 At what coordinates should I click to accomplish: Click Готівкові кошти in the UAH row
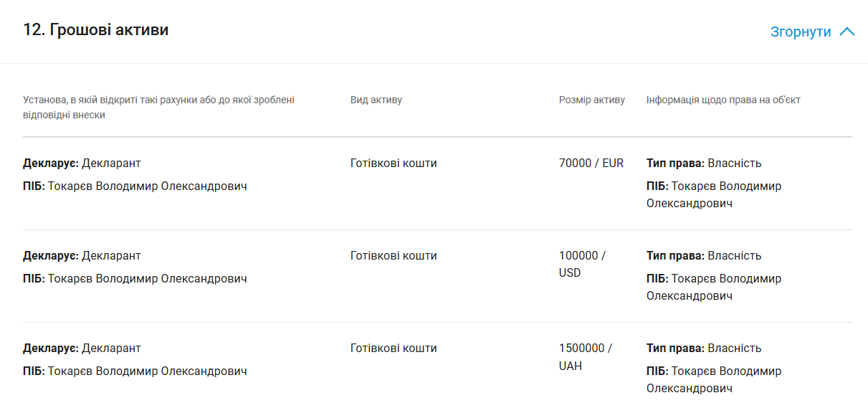click(394, 348)
